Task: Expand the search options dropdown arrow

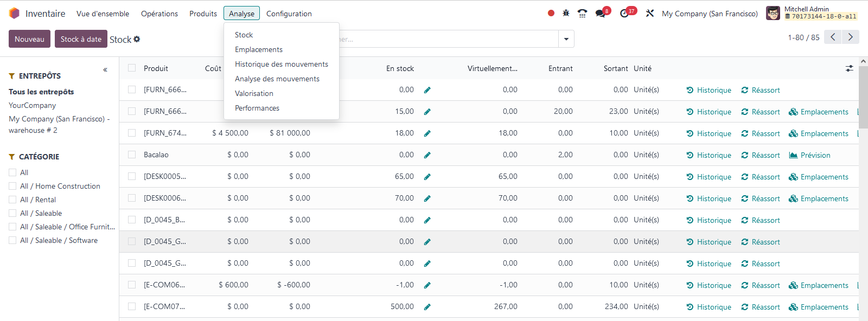Action: tap(566, 39)
